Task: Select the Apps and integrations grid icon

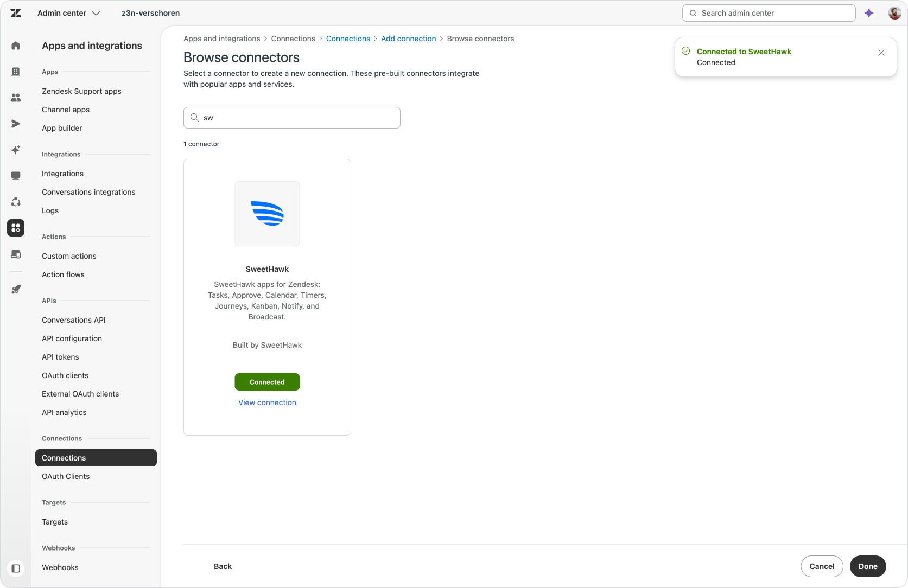Action: pyautogui.click(x=16, y=228)
